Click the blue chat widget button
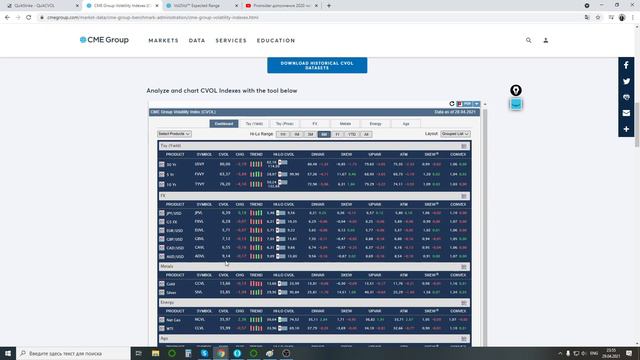640x360 pixels. (x=516, y=104)
